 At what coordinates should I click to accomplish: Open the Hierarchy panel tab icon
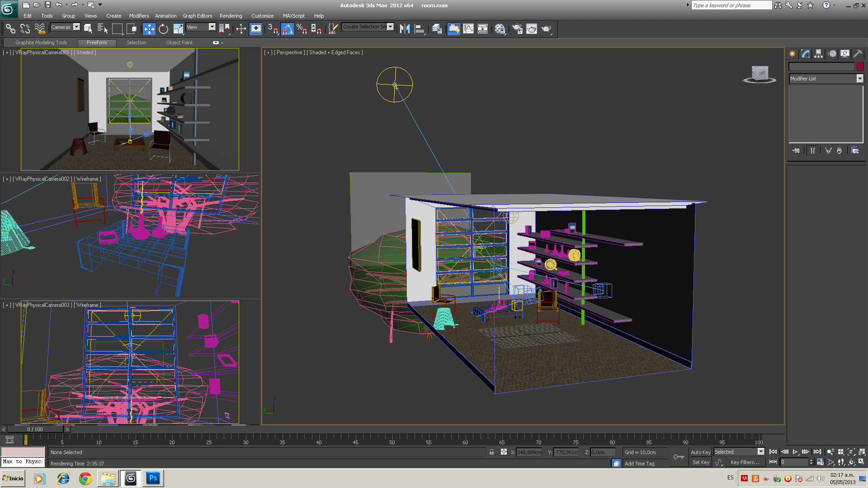[818, 54]
